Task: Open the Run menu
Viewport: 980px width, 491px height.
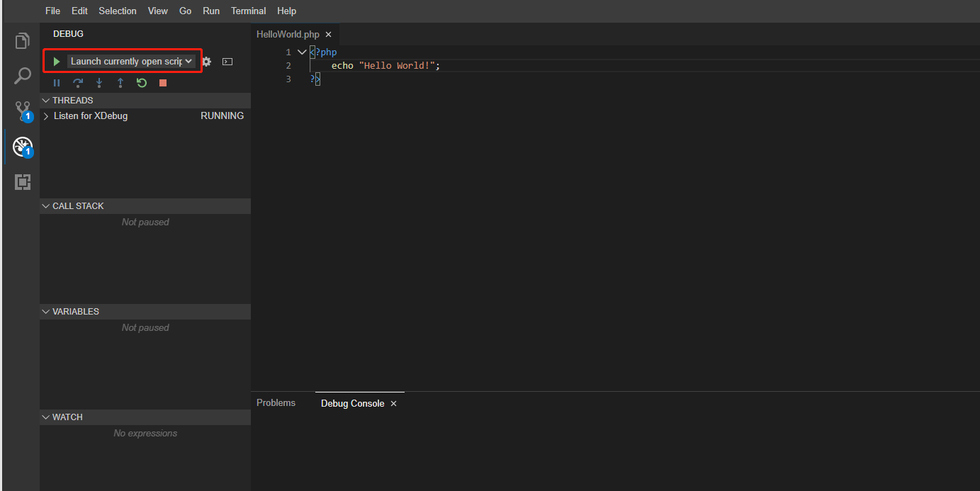Action: [x=211, y=11]
